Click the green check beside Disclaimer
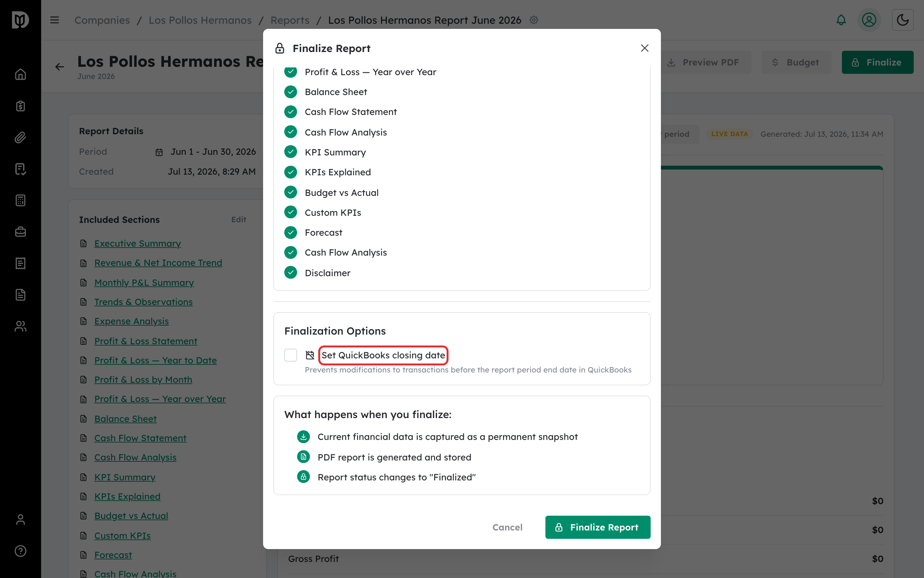 (x=291, y=273)
